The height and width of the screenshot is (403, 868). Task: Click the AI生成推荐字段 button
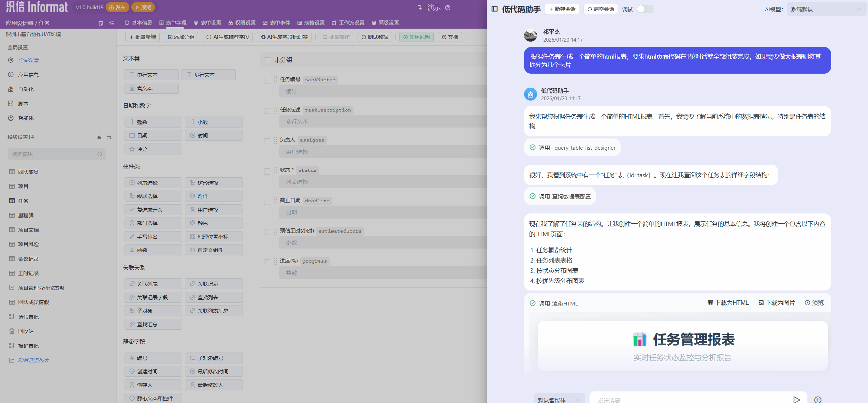pos(228,37)
